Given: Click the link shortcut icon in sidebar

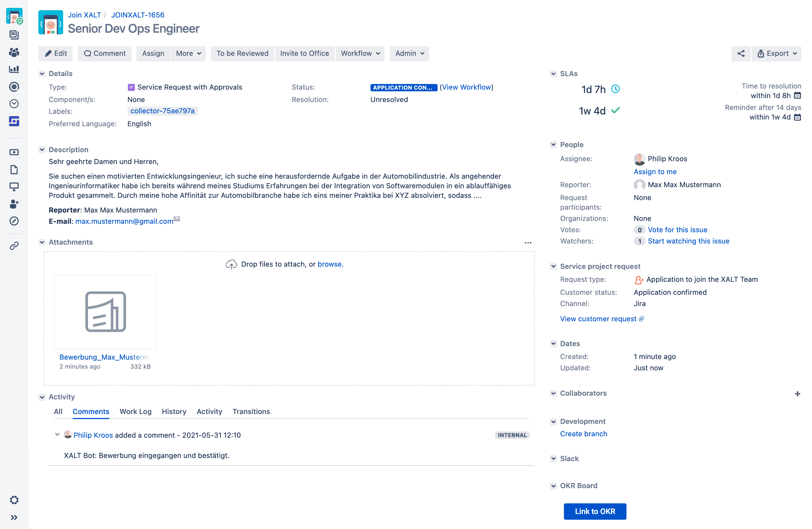Looking at the screenshot, I should click(x=14, y=245).
